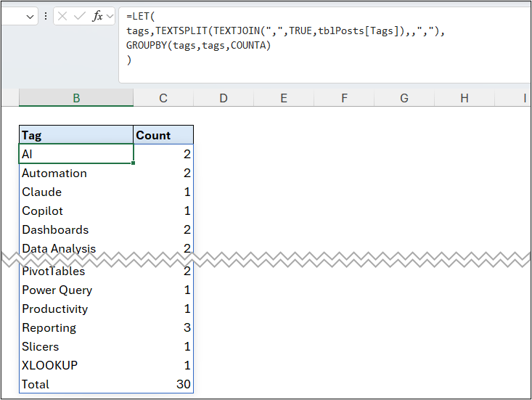Viewport: 532px width, 400px height.
Task: Click the Claude count value 1
Action: pos(187,192)
